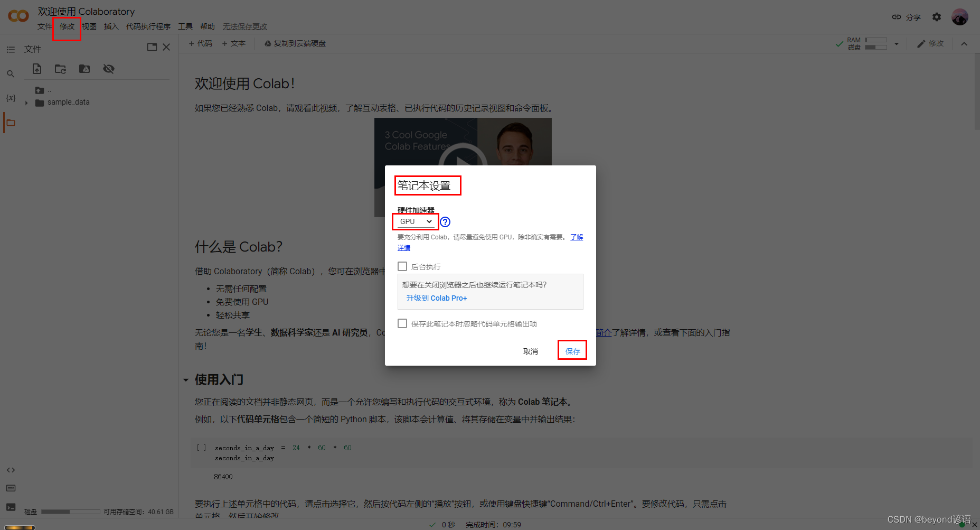Open the learn more link in dialog
Screen dimensions: 980x530
pyautogui.click(x=577, y=237)
